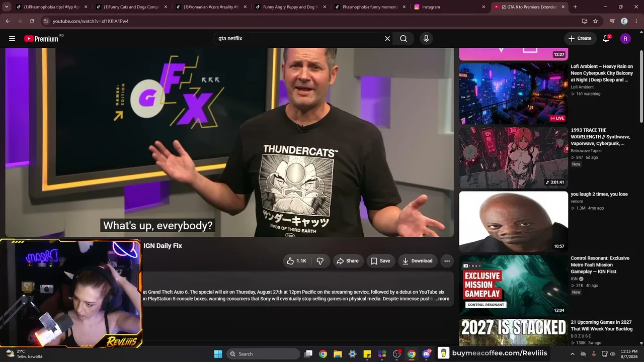Run the search with the magnifier button
The height and width of the screenshot is (362, 644).
click(404, 39)
